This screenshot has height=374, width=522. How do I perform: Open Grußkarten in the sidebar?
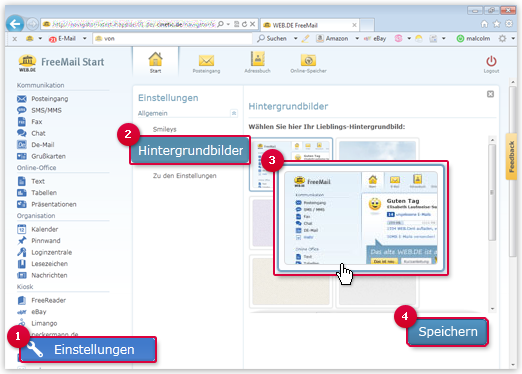point(41,156)
